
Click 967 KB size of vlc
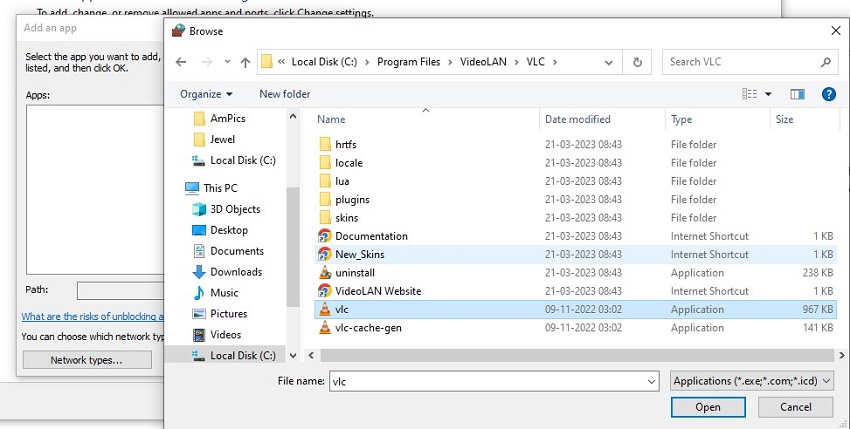(x=817, y=310)
